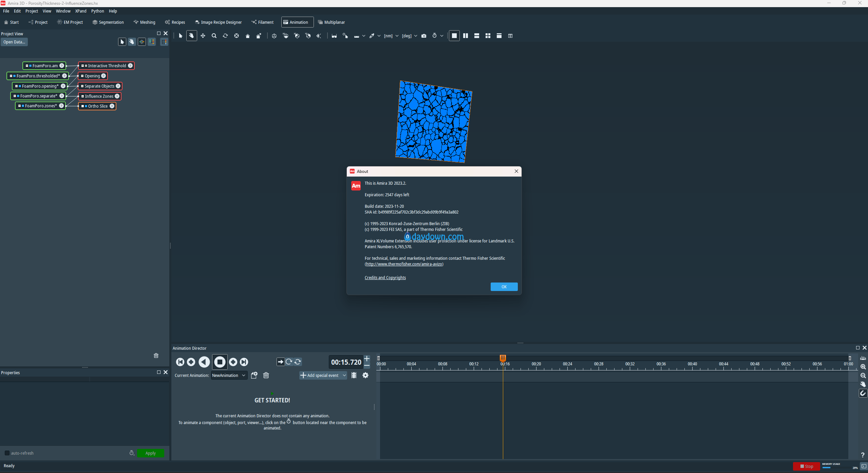Click the tree view icon in Project View

click(x=164, y=42)
